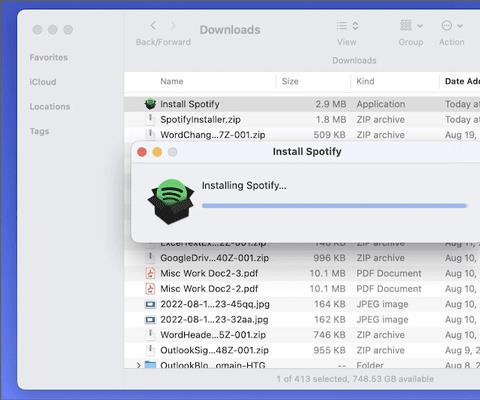
Task: Select 2022-08-1...23-45qq.jpg image icon
Action: click(150, 304)
